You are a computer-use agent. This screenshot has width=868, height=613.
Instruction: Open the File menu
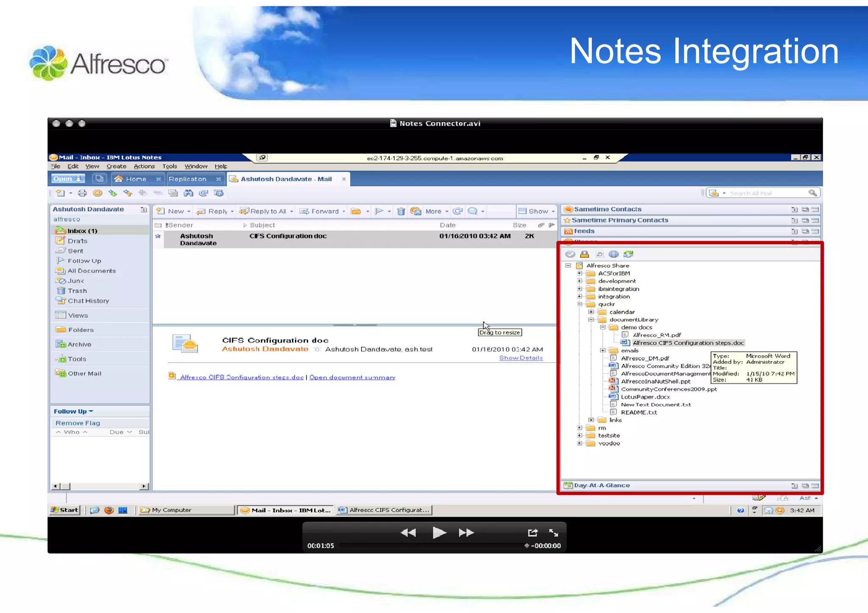56,166
